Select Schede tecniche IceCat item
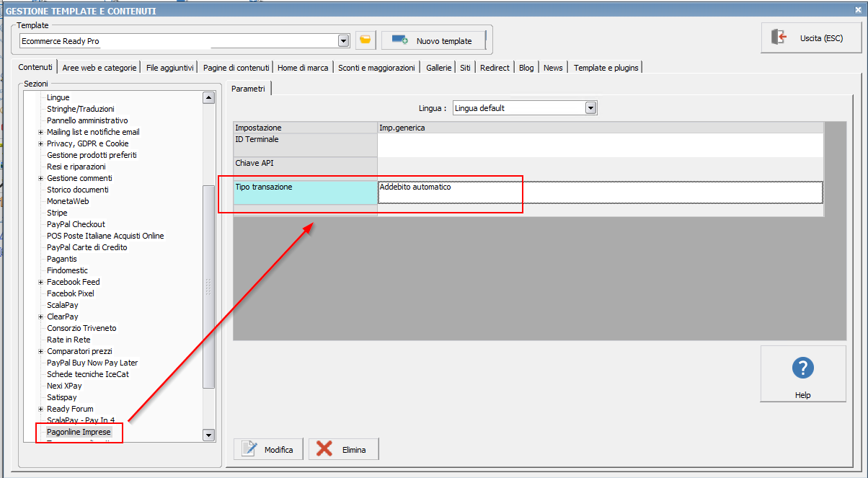868x478 pixels. pyautogui.click(x=88, y=374)
